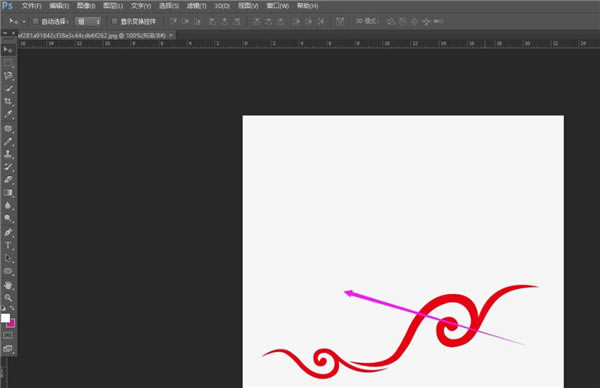Select the Crop tool

point(8,101)
